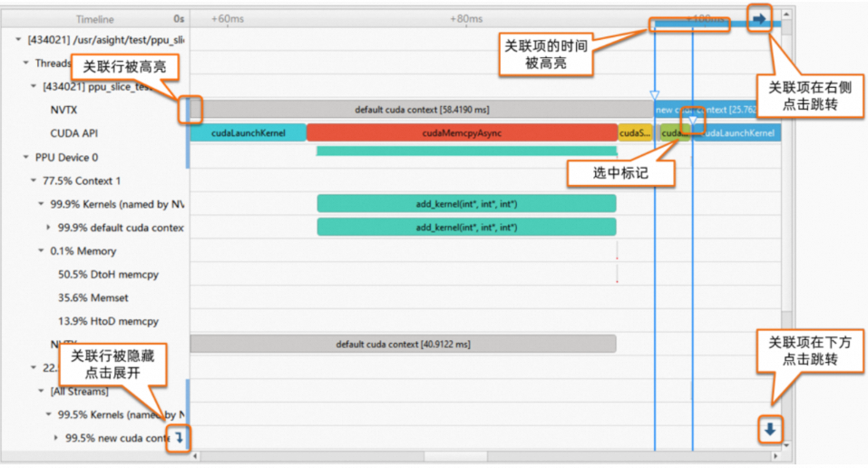Click the +60ms ruler label
868x468 pixels.
click(228, 19)
